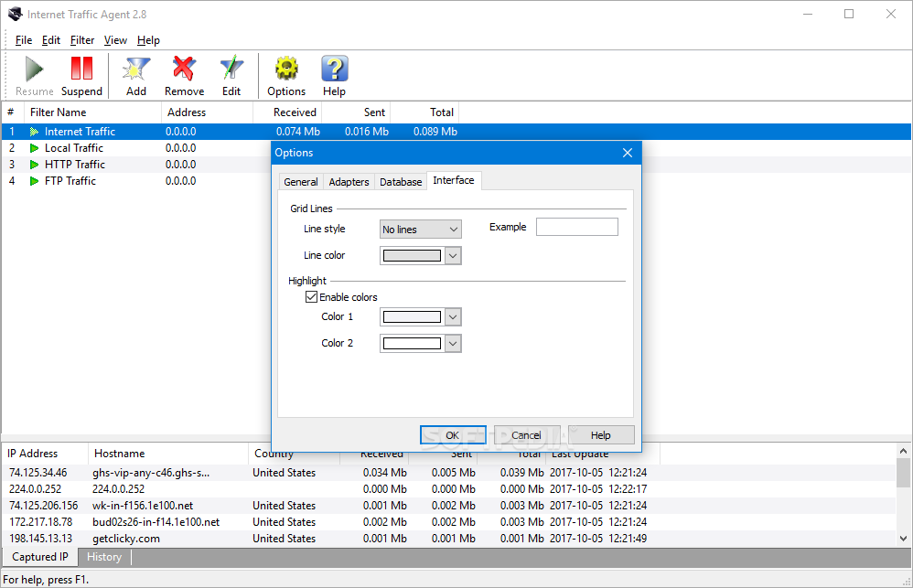Click the 0.074 Mb received value
Screen dimensions: 913x588
click(x=298, y=132)
